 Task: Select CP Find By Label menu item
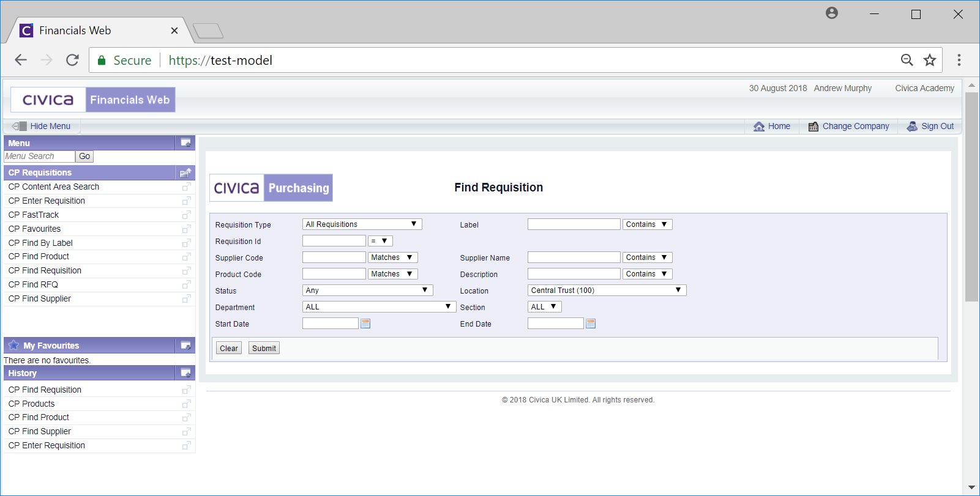40,243
